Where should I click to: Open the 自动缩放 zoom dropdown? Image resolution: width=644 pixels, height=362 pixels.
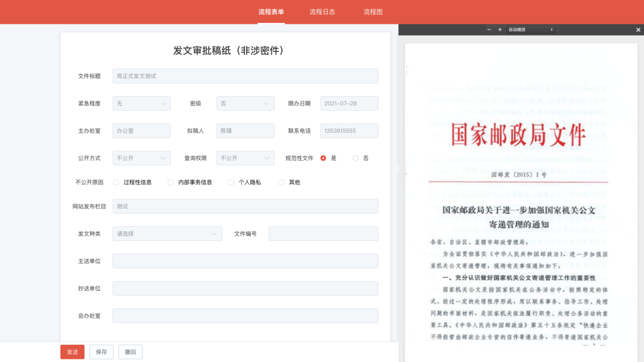[x=531, y=30]
